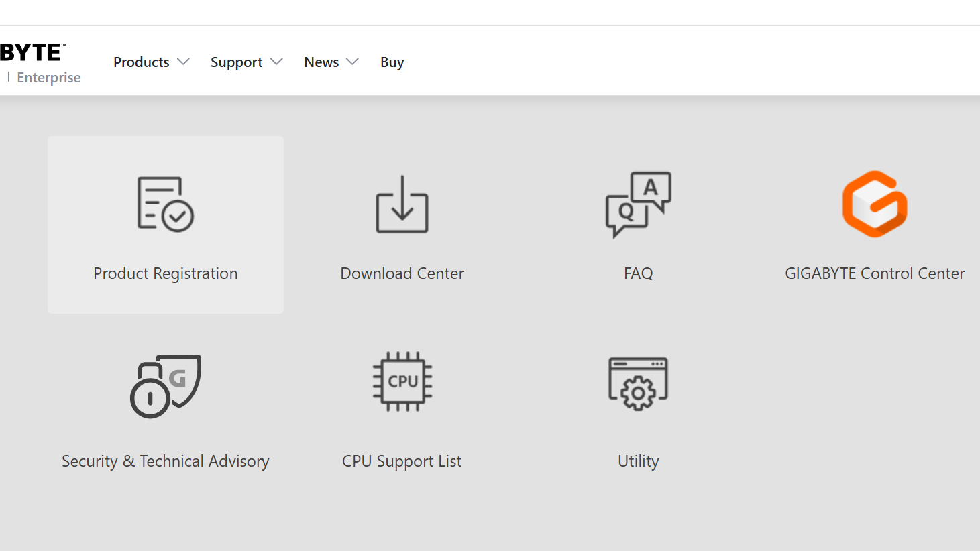Expand the Products chevron arrow

(183, 62)
